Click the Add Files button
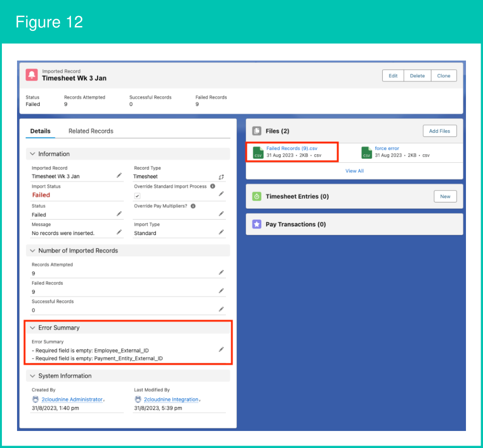Viewport: 483px width, 448px height. [x=439, y=131]
